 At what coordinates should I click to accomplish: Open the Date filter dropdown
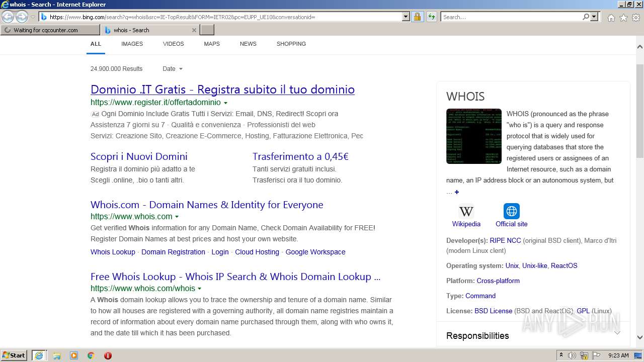(173, 69)
